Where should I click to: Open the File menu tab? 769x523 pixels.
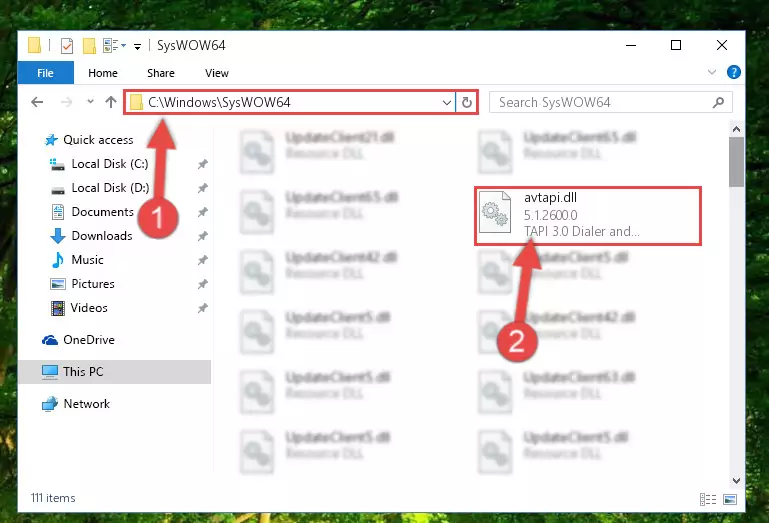(46, 73)
